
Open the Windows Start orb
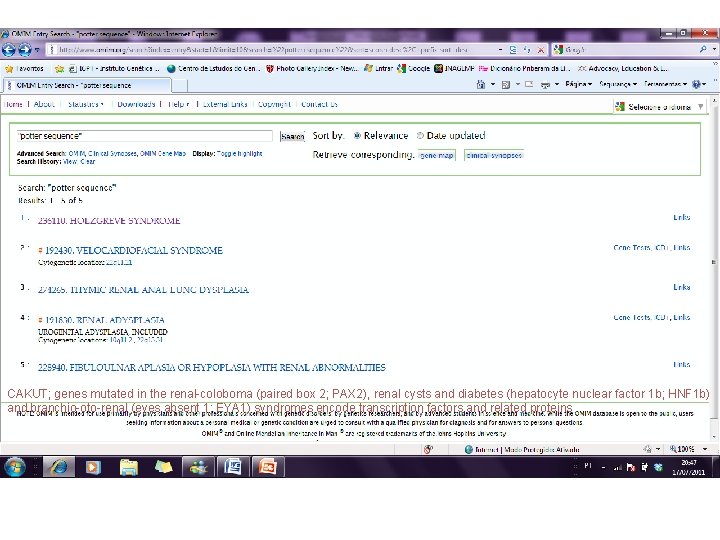point(15,467)
